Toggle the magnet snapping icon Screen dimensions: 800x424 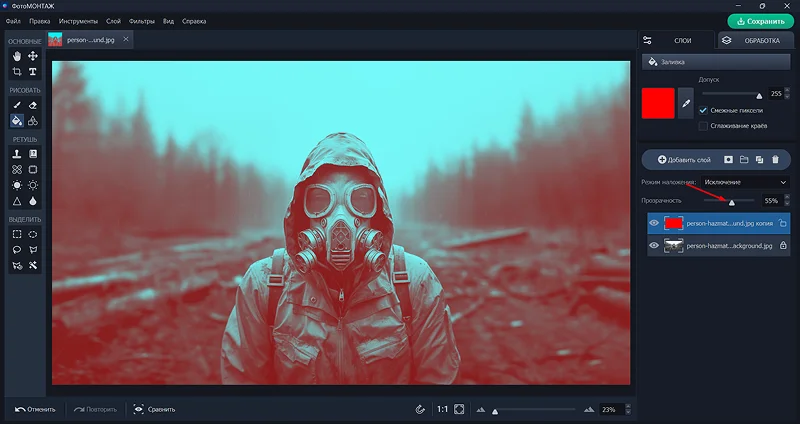point(420,409)
